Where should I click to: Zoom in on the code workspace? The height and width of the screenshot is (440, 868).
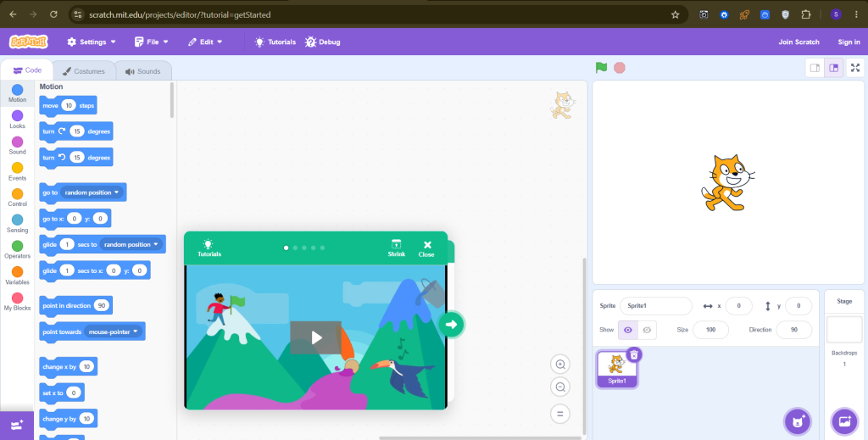(560, 365)
